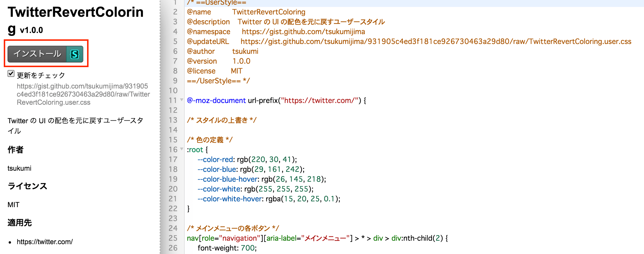Collapse the :root block fold arrow on line 16

[x=182, y=149]
